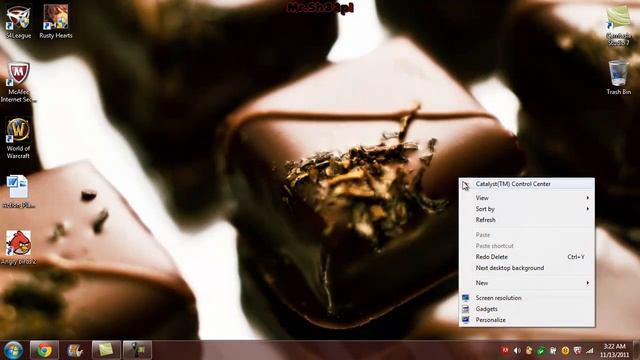Image resolution: width=640 pixels, height=360 pixels.
Task: Open Gadgets from the context menu
Action: tap(527, 309)
